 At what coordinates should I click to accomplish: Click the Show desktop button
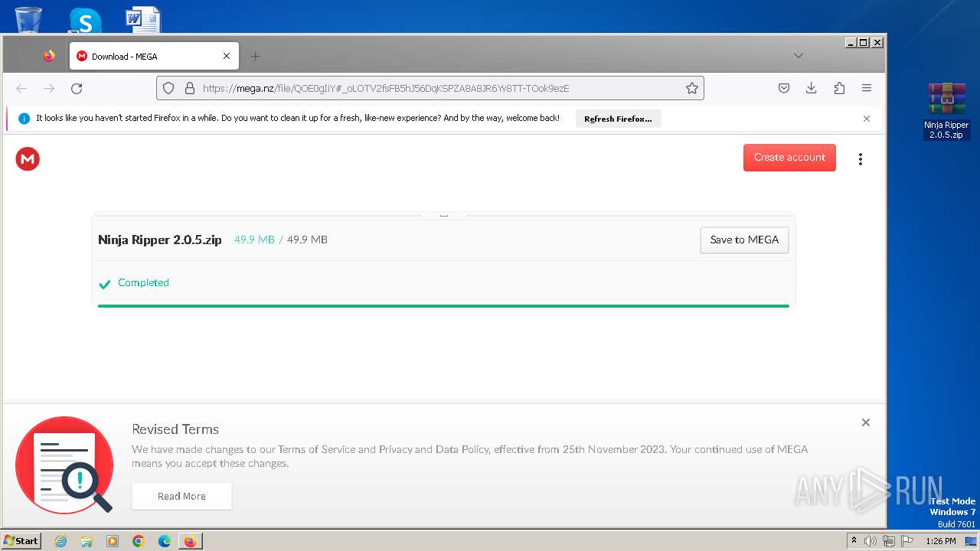pyautogui.click(x=972, y=541)
